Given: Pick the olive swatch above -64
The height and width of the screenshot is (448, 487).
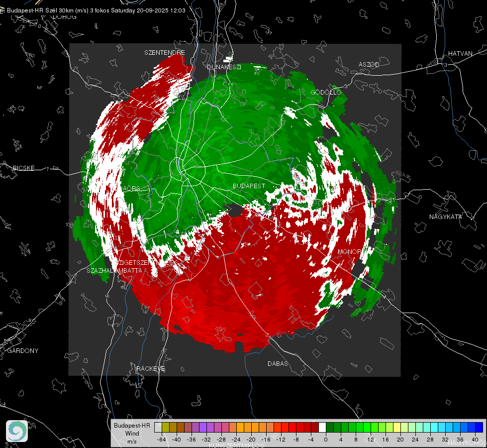Looking at the screenshot, I should [x=166, y=427].
